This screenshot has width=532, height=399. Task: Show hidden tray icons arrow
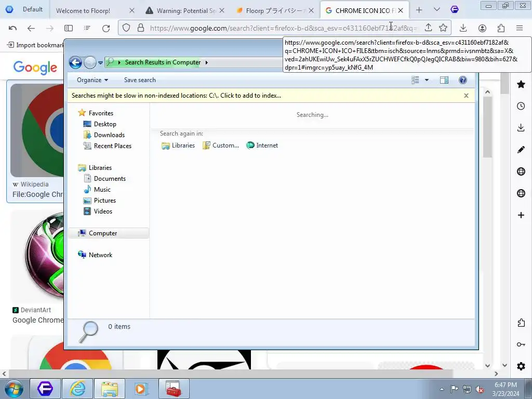click(x=442, y=390)
